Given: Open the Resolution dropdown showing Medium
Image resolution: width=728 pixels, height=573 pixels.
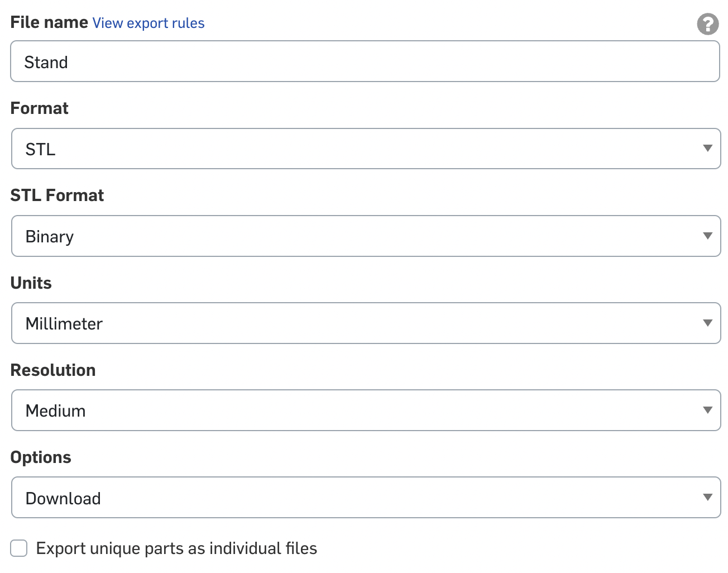Looking at the screenshot, I should 366,410.
